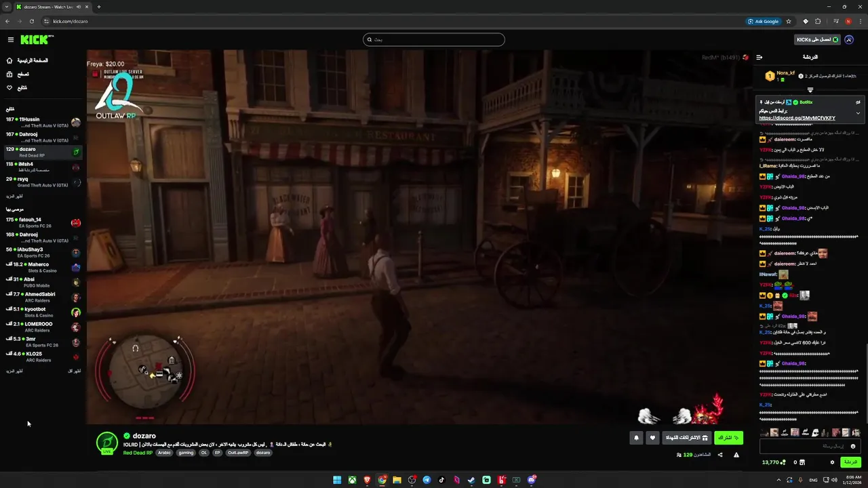Open the Discord invite link in the pinned message
Image resolution: width=868 pixels, height=488 pixels.
coord(797,118)
